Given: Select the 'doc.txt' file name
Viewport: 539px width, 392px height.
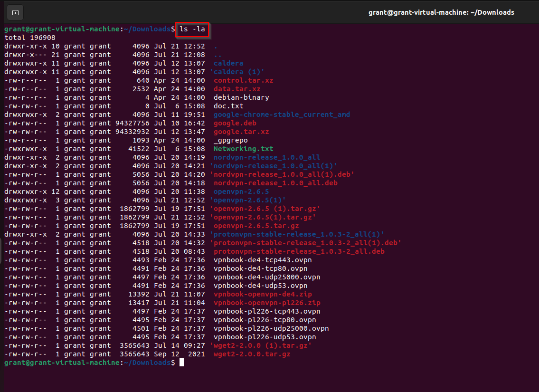Looking at the screenshot, I should point(227,105).
